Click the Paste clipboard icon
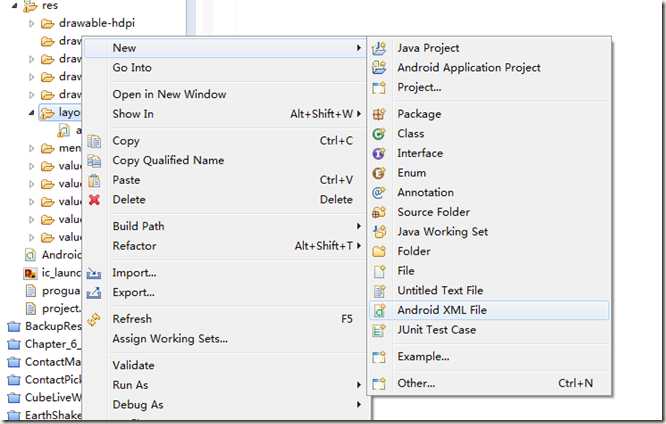 click(94, 181)
